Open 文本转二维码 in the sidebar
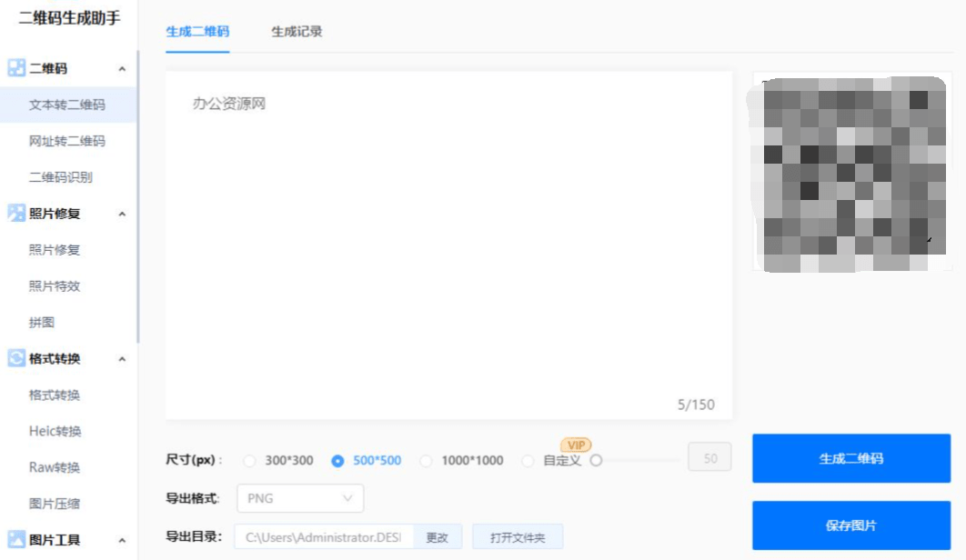Image resolution: width=966 pixels, height=560 pixels. click(68, 105)
